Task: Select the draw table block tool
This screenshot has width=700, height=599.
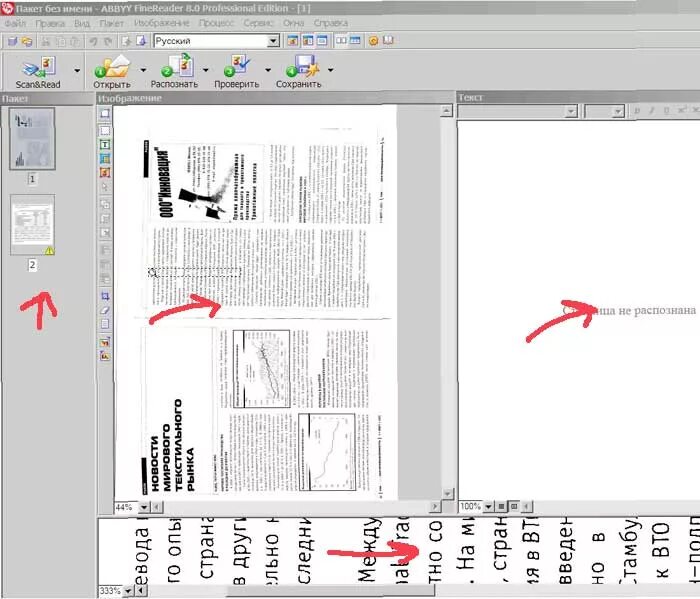Action: (104, 158)
